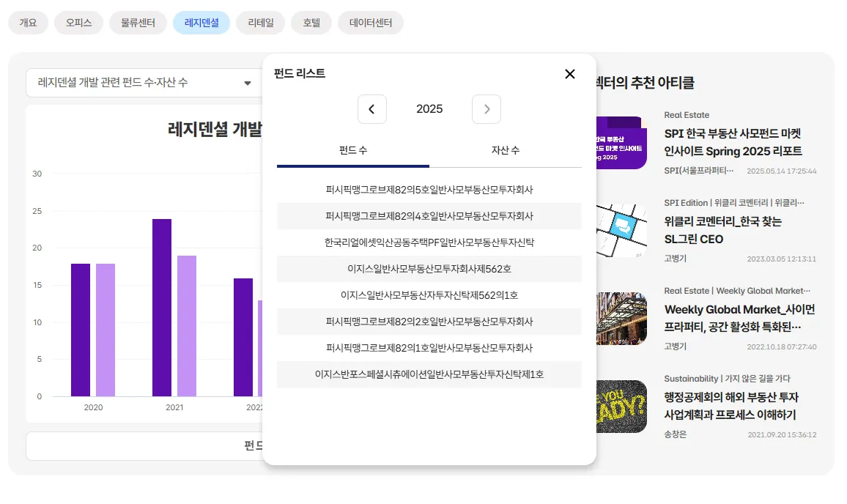Viewport: 847px width, 504px height.
Task: Click the date 2023.03.05 12:13:11
Action: [x=782, y=259]
